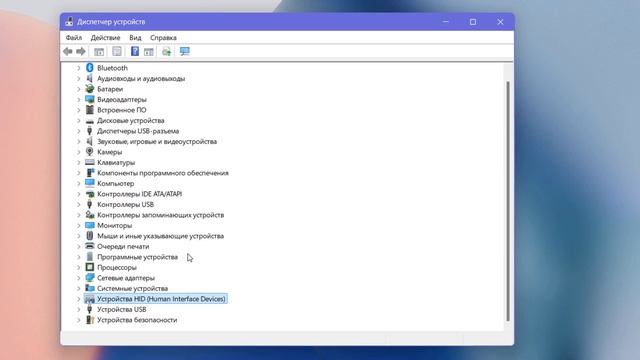Expand the Видеоадаптеры node arrow
The width and height of the screenshot is (640, 360).
79,100
